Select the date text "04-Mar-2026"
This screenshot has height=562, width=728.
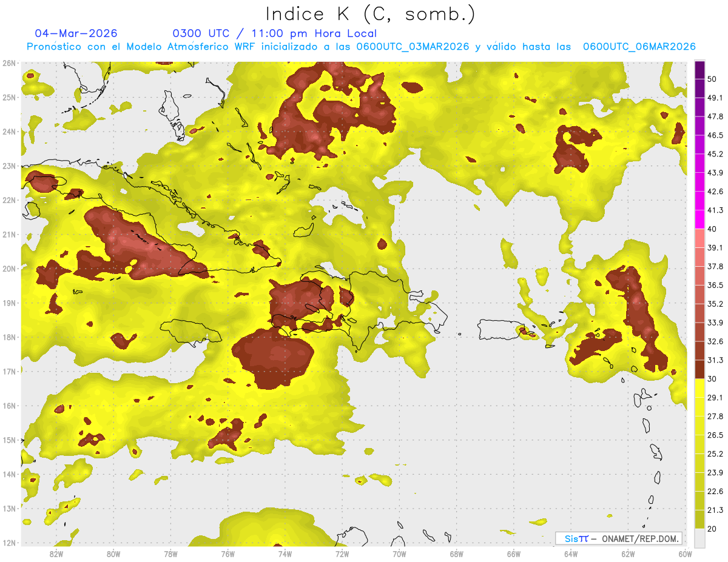[x=76, y=33]
